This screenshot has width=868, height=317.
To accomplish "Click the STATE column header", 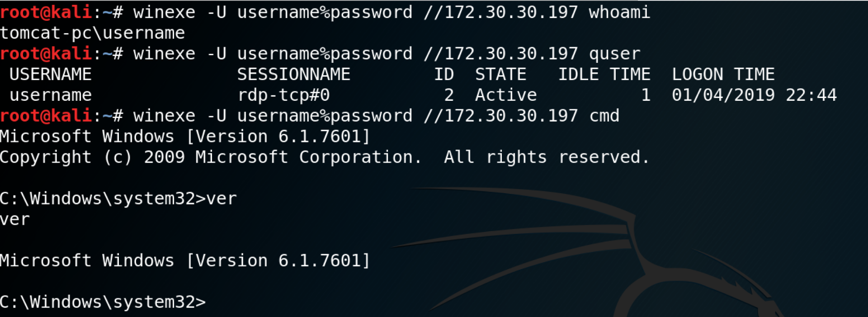I will pos(500,74).
